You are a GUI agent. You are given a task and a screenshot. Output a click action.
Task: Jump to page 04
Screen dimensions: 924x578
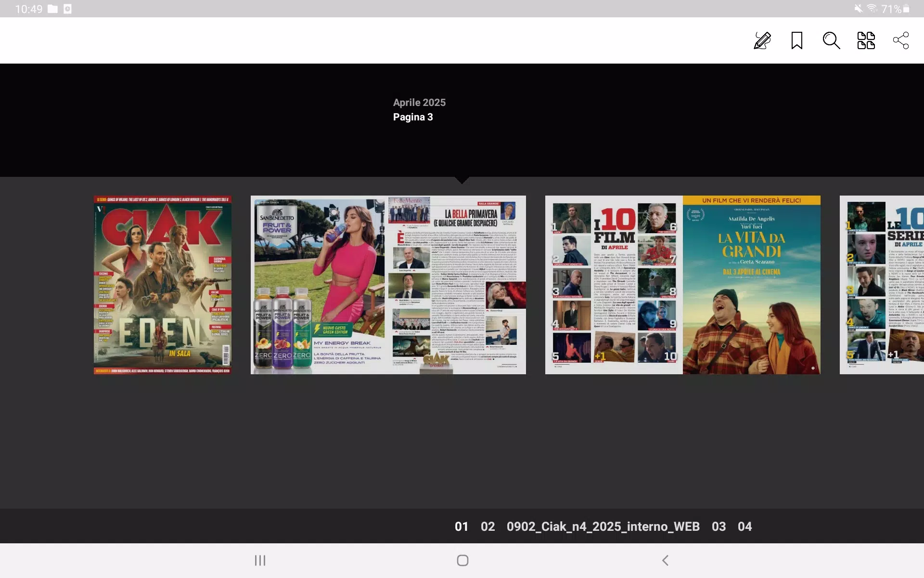pyautogui.click(x=744, y=526)
